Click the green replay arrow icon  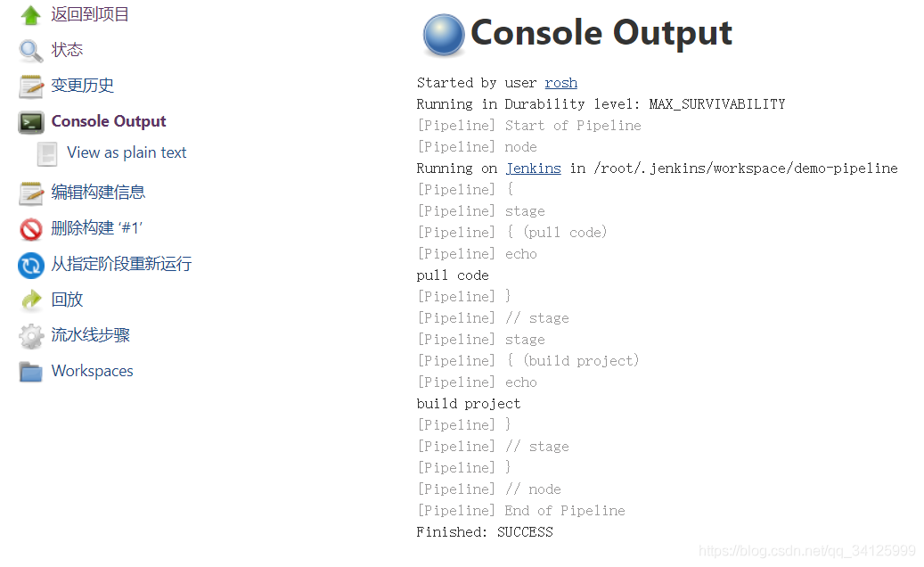[x=31, y=300]
